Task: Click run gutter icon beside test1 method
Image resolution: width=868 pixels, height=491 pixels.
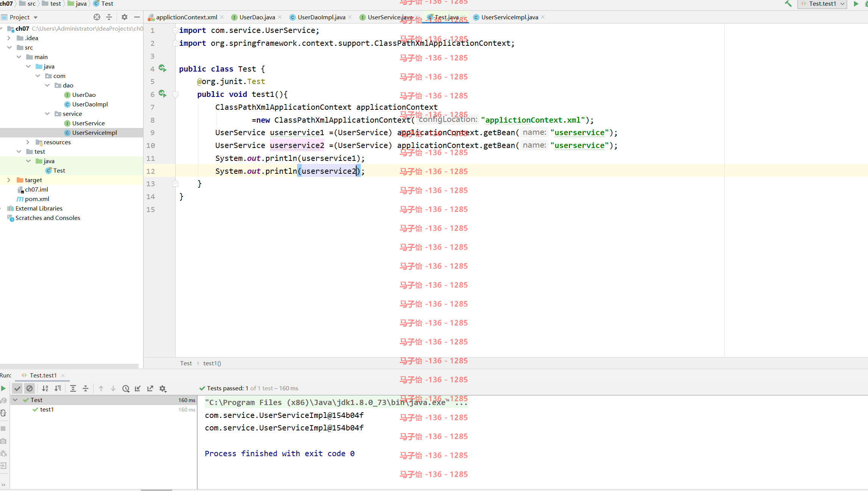Action: coord(162,94)
